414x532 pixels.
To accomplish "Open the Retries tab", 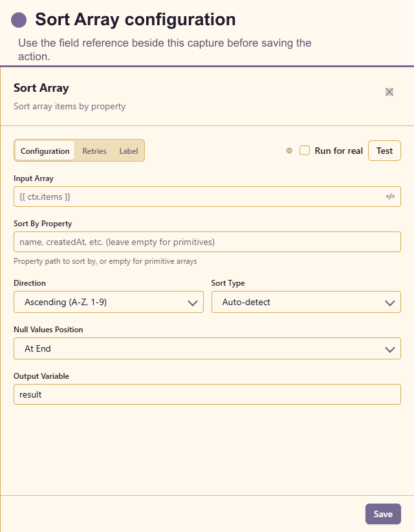I will (x=94, y=151).
